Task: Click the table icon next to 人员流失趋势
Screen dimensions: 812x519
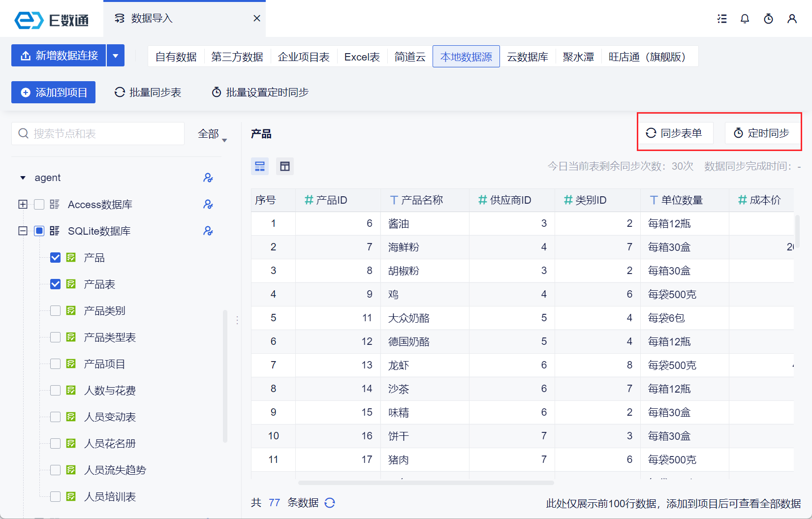Action: click(71, 470)
